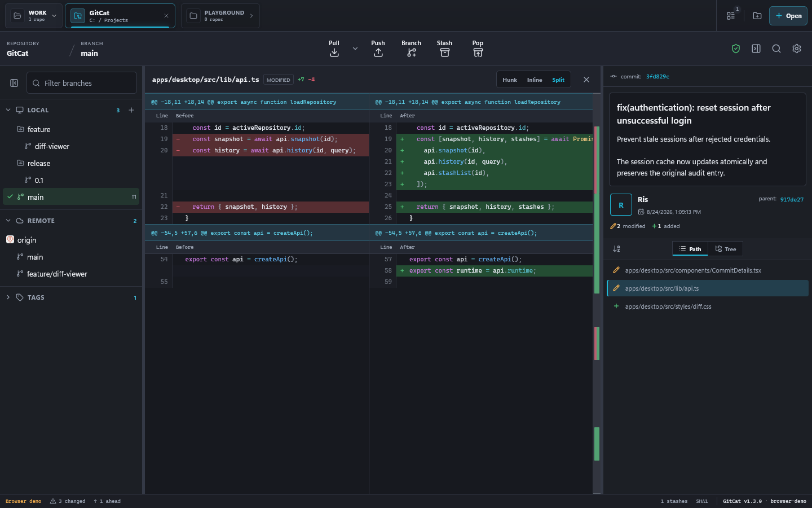
Task: Click the REPOSITORY GitCat label
Action: coord(23,49)
